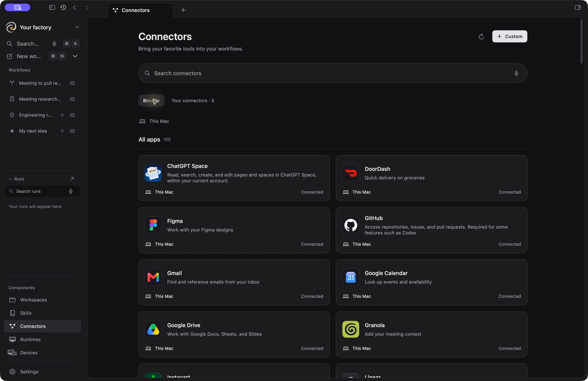This screenshot has width=588, height=381.
Task: Click the GitHub app icon
Action: click(351, 225)
